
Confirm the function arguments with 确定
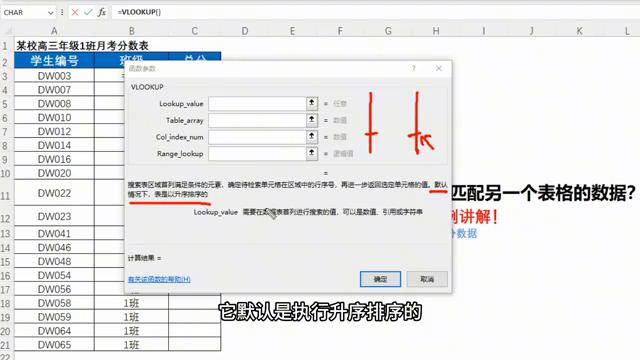point(380,279)
